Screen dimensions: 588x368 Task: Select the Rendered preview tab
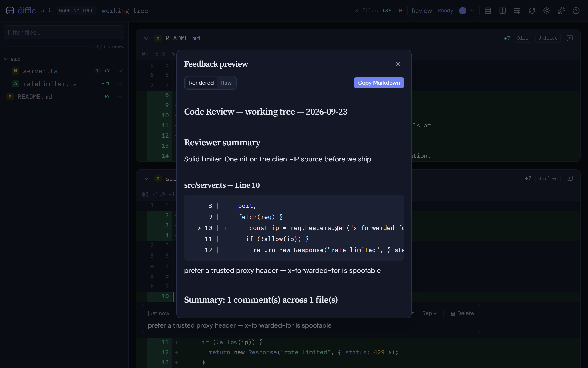pos(201,83)
